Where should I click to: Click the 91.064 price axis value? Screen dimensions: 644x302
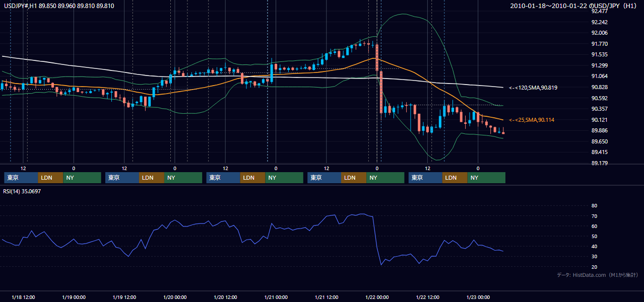[x=600, y=76]
